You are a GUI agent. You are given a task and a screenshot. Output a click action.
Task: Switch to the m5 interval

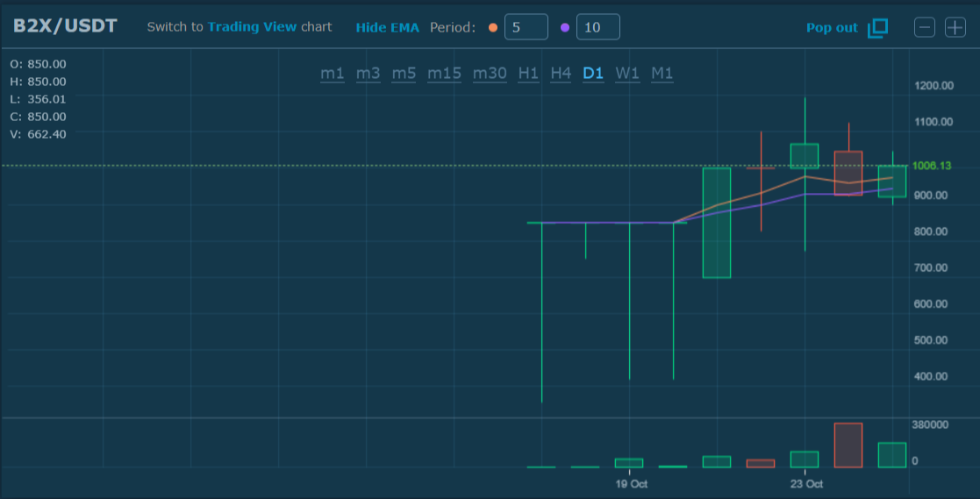pyautogui.click(x=404, y=73)
